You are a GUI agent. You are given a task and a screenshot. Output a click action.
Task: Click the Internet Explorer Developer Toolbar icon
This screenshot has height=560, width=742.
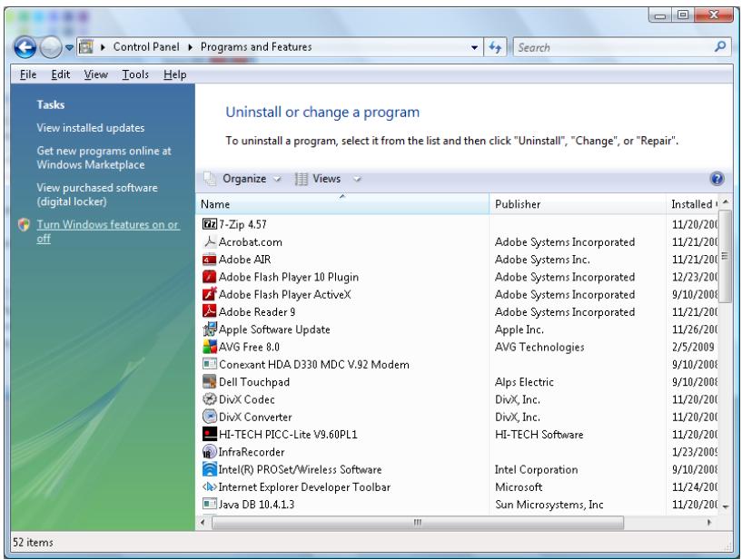209,486
